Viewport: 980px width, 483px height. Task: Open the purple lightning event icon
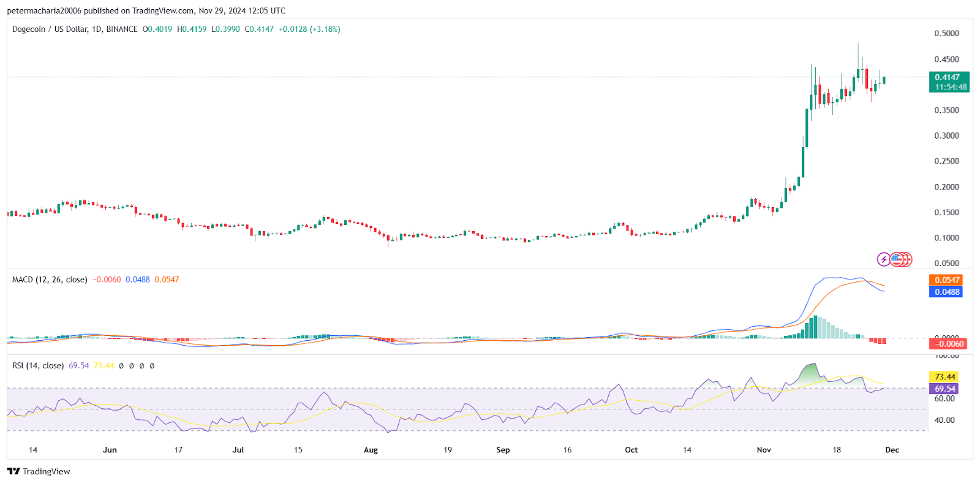coord(883,259)
